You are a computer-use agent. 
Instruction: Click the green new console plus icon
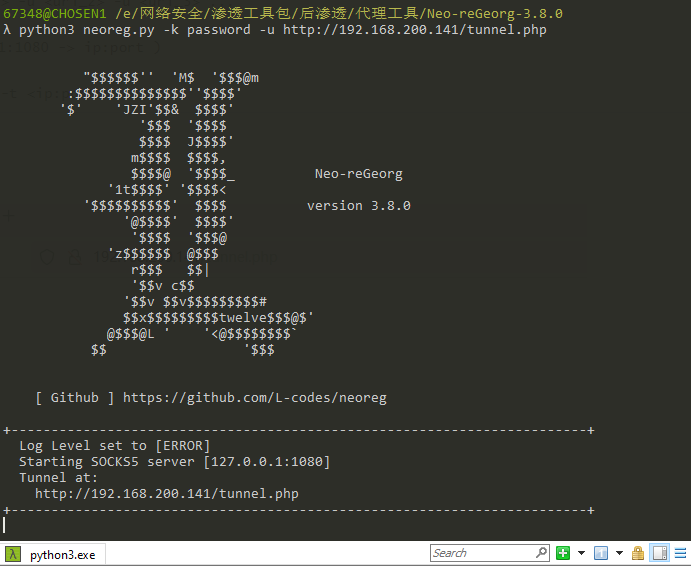tap(563, 553)
